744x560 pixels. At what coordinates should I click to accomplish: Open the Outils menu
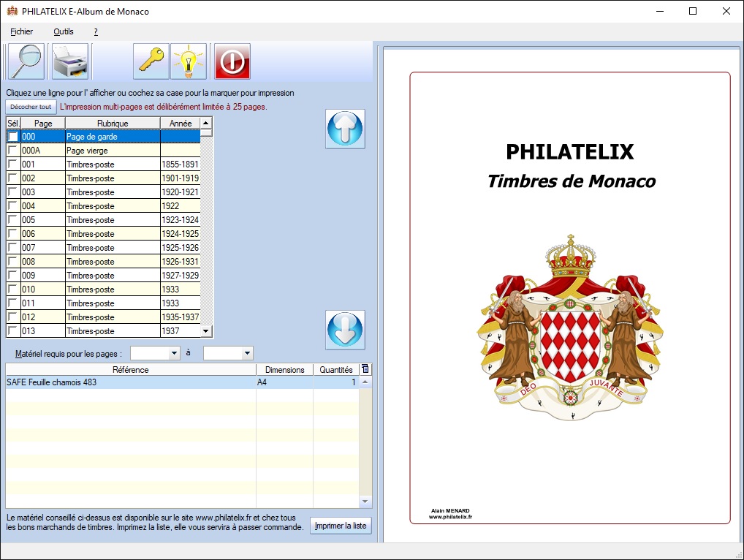click(x=63, y=31)
